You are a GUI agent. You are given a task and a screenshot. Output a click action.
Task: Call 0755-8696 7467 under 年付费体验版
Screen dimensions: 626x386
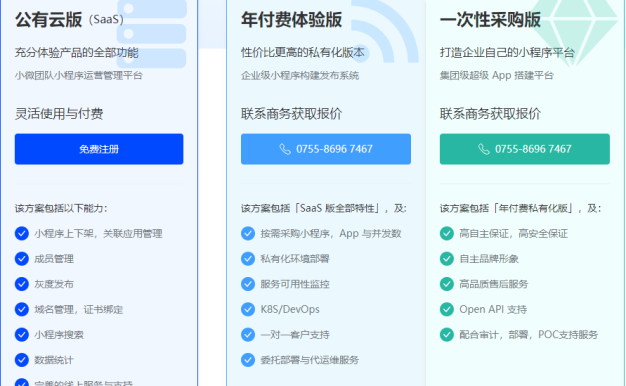[326, 149]
